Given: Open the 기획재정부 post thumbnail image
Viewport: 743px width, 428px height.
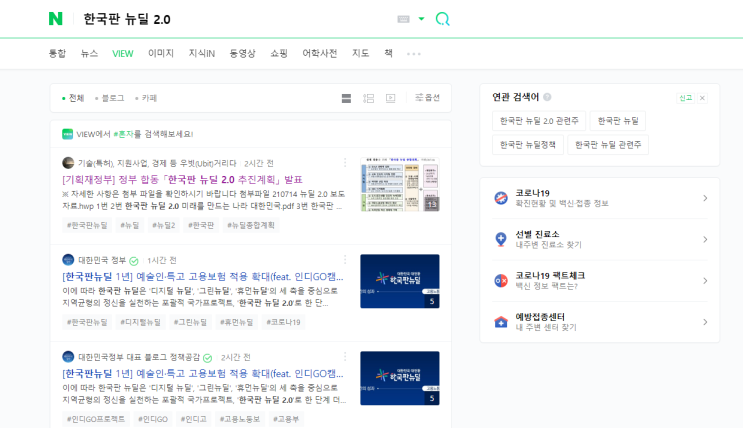Looking at the screenshot, I should pyautogui.click(x=399, y=184).
